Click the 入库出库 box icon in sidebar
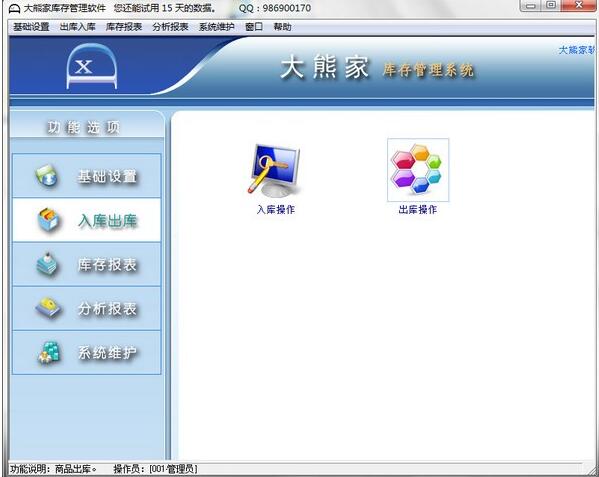Viewport: 599px width, 477px height. click(48, 220)
